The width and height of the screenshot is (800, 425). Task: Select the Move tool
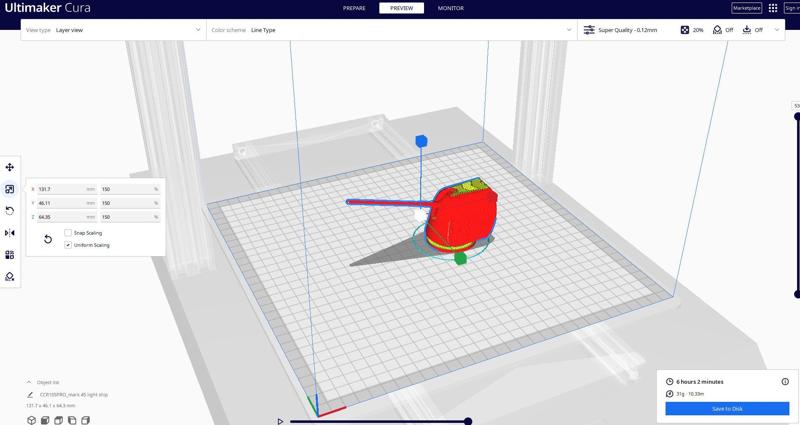(x=10, y=167)
